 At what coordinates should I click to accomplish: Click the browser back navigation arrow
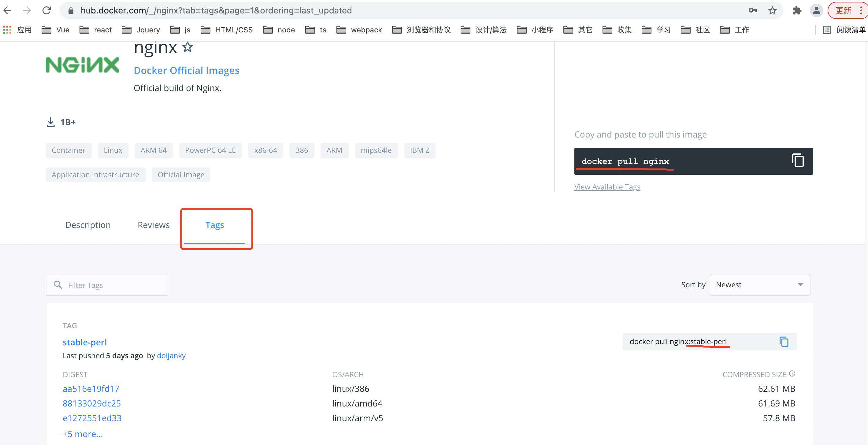[10, 10]
